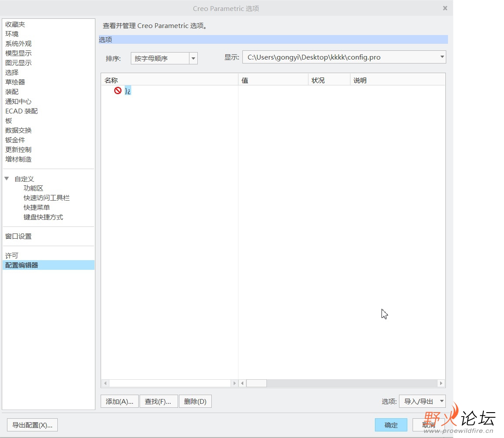Open the 板 category
Image resolution: width=504 pixels, height=438 pixels.
pos(9,121)
